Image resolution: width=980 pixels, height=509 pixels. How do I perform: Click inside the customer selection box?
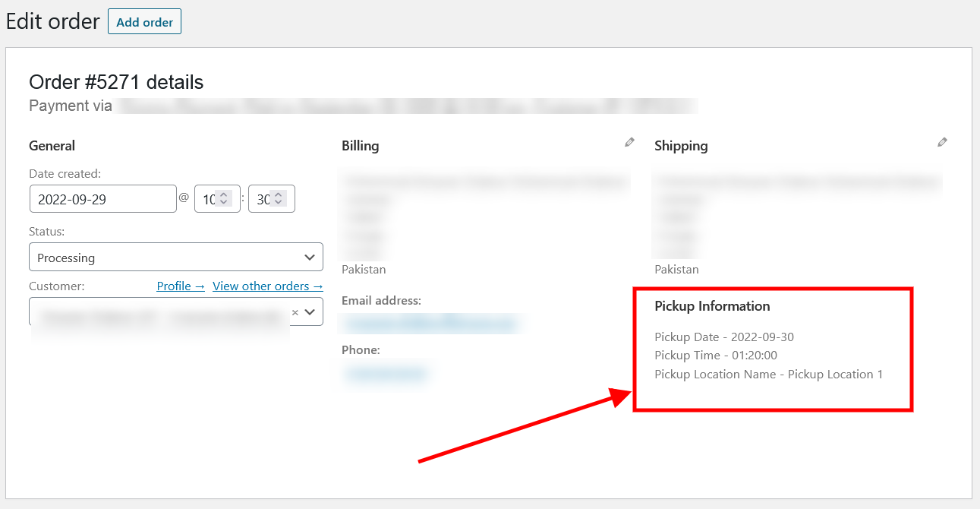(x=152, y=311)
